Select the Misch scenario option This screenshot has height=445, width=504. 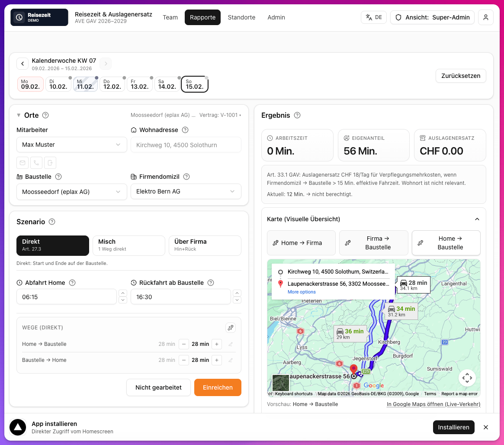[x=129, y=245]
